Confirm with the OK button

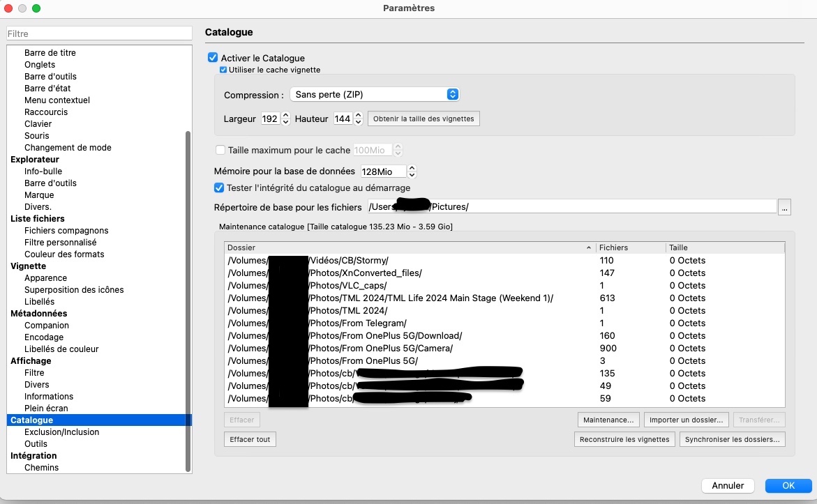pos(788,485)
